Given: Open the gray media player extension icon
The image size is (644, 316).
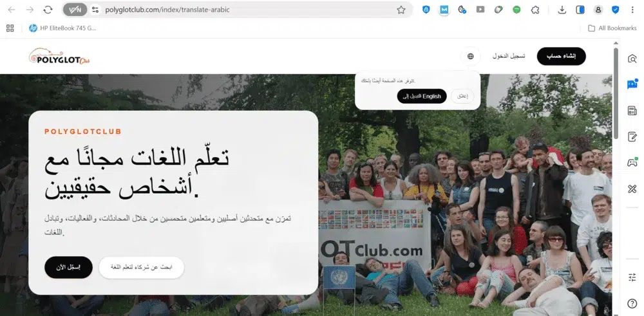Looking at the screenshot, I should 480,10.
